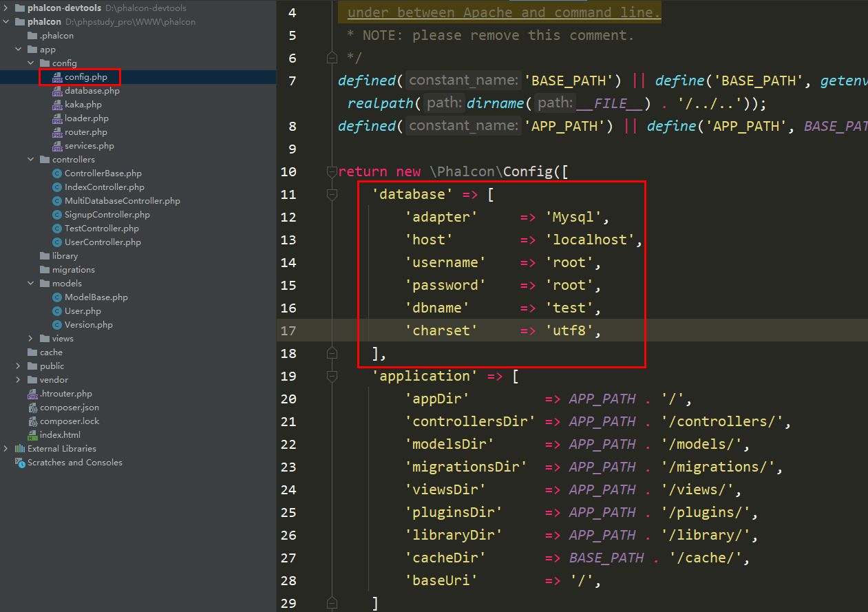Fold the database array at line 11

pyautogui.click(x=332, y=194)
